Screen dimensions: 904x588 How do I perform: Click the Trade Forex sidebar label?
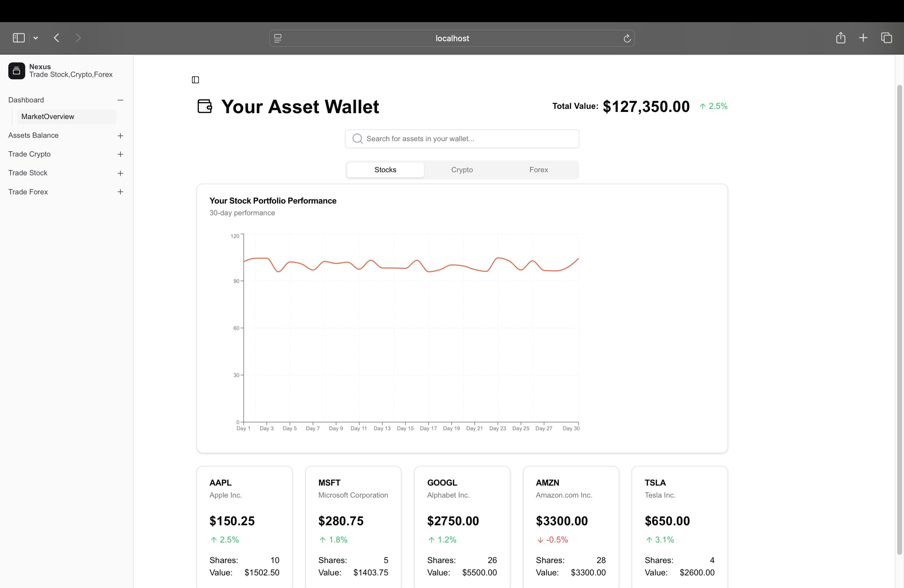pos(28,192)
